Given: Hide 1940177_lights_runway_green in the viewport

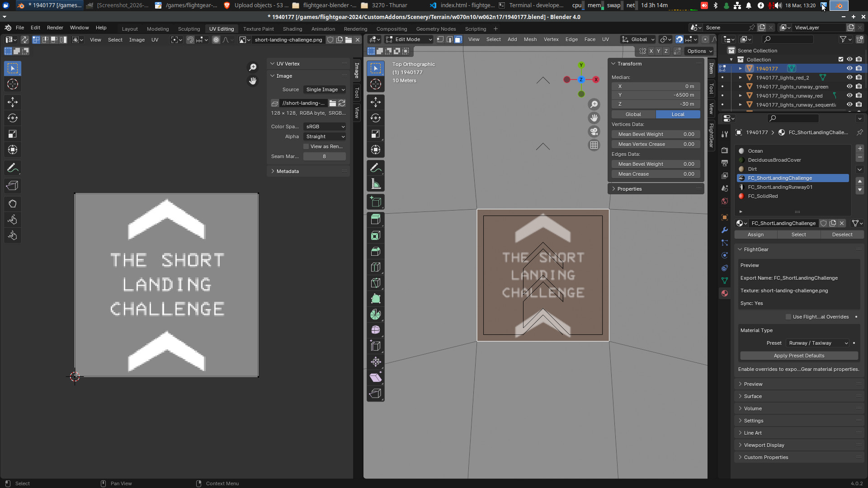Looking at the screenshot, I should pyautogui.click(x=849, y=86).
